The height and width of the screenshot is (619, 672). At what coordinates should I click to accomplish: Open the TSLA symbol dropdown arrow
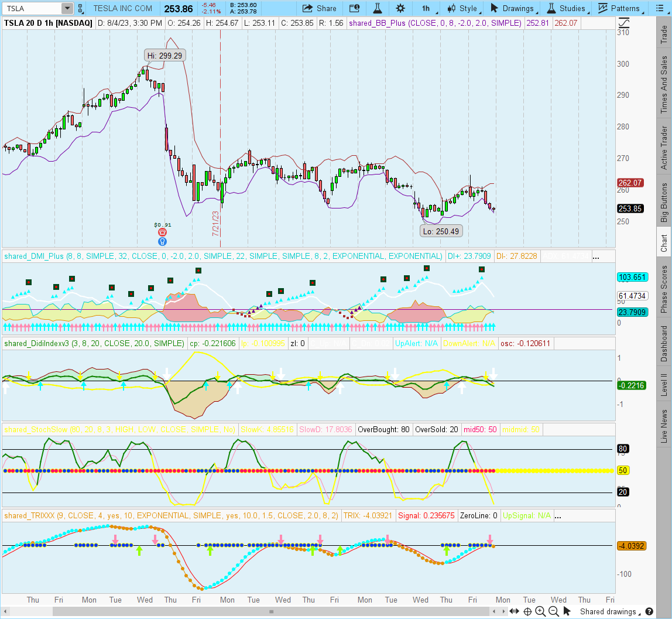click(67, 8)
